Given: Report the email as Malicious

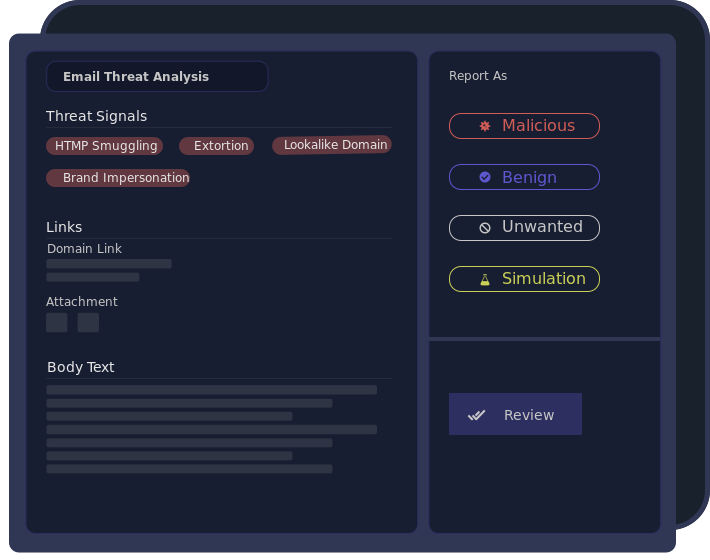Looking at the screenshot, I should [524, 126].
